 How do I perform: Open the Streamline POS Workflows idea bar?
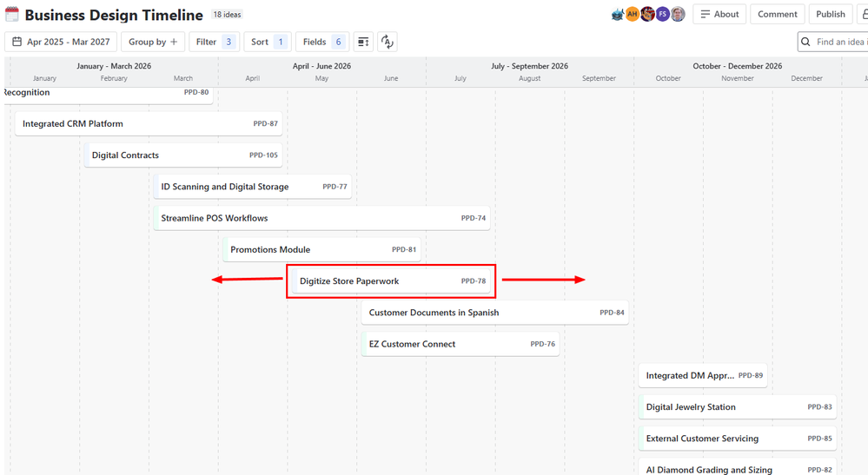321,219
